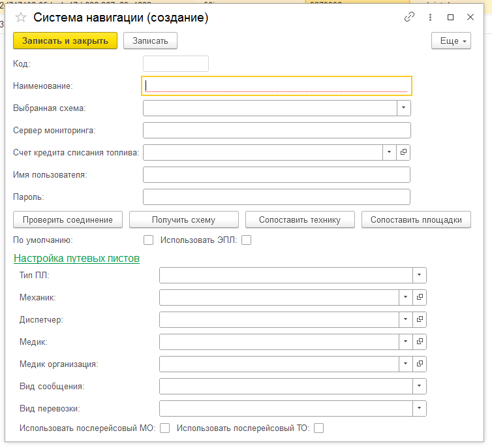Expand the Вид перевозки dropdown
Viewport: 492px width, 448px height.
[x=419, y=408]
